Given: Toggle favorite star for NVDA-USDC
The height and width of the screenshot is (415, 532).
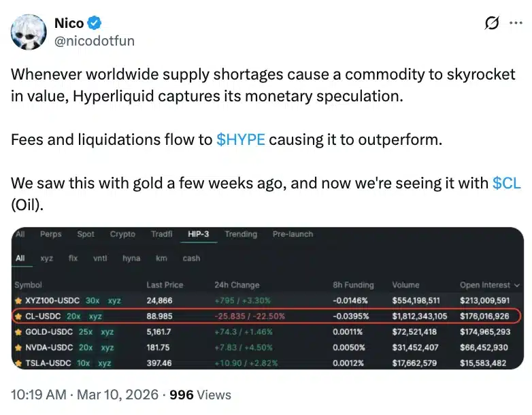Looking at the screenshot, I should (18, 348).
